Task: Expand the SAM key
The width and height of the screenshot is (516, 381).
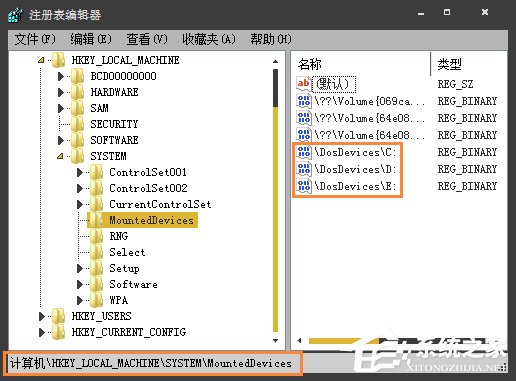Action: [61, 108]
